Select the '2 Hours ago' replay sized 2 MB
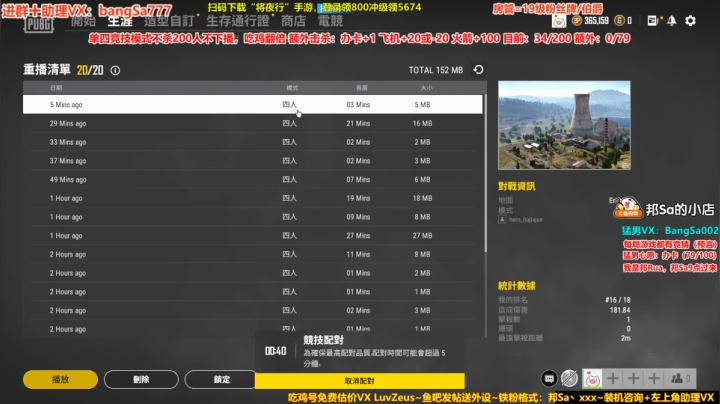This screenshot has width=720, height=404. (x=253, y=273)
